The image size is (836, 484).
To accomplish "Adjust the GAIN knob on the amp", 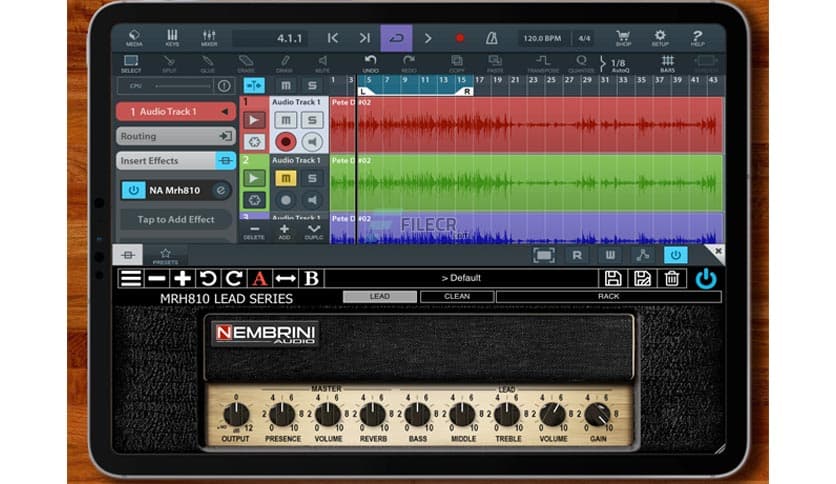I will pos(597,414).
